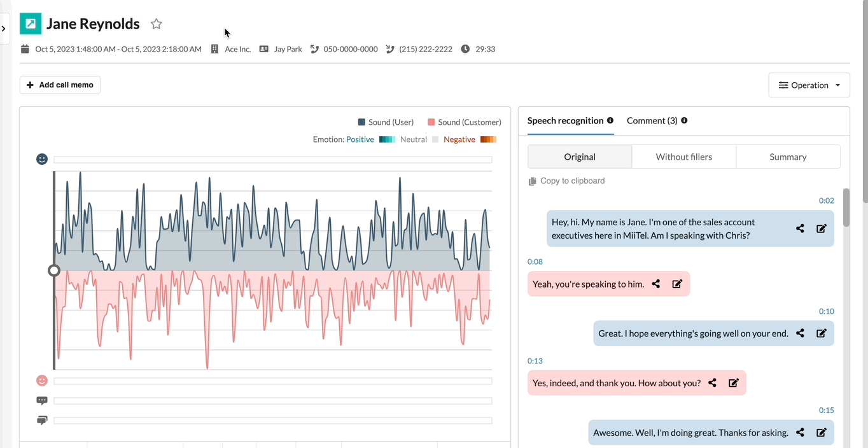Click the info icon next to Comment (3)
868x448 pixels.
pyautogui.click(x=684, y=120)
